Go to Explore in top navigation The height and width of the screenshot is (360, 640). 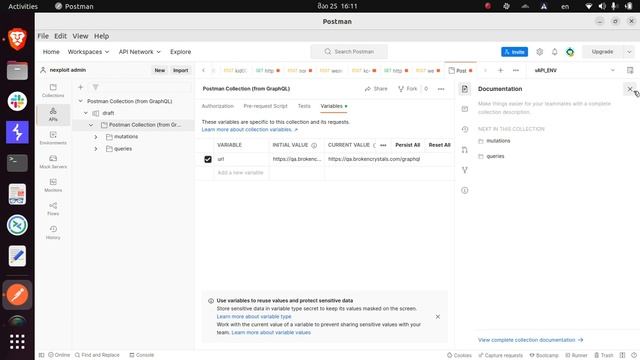click(180, 52)
